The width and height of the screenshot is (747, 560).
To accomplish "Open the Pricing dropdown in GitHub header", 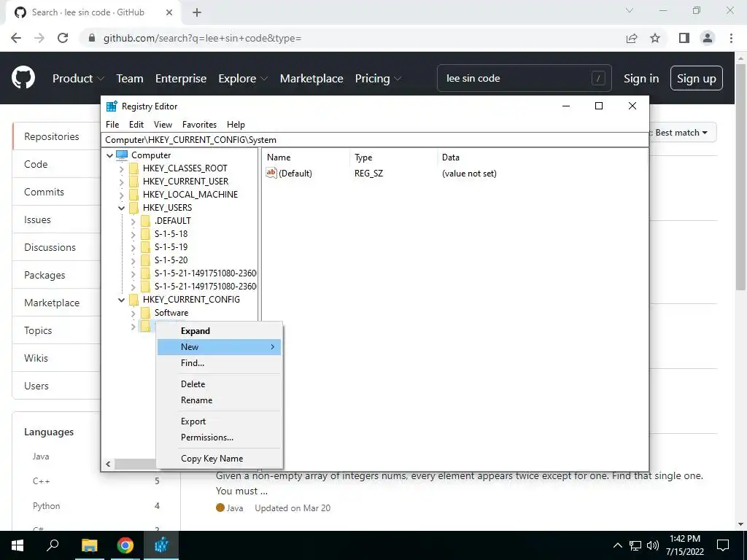I will click(378, 79).
